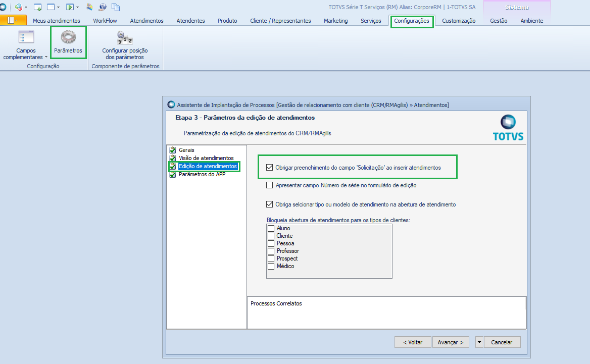The height and width of the screenshot is (364, 590).
Task: Switch to the Gestão tab
Action: tap(499, 21)
